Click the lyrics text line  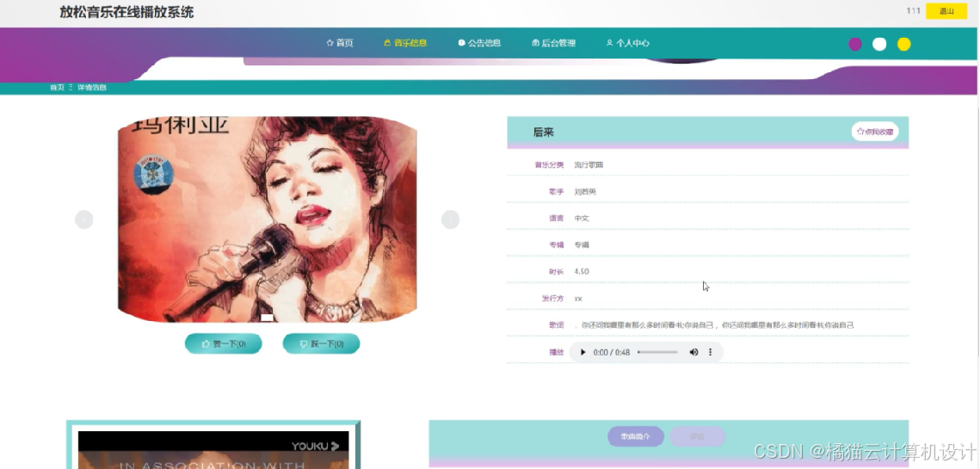point(714,325)
